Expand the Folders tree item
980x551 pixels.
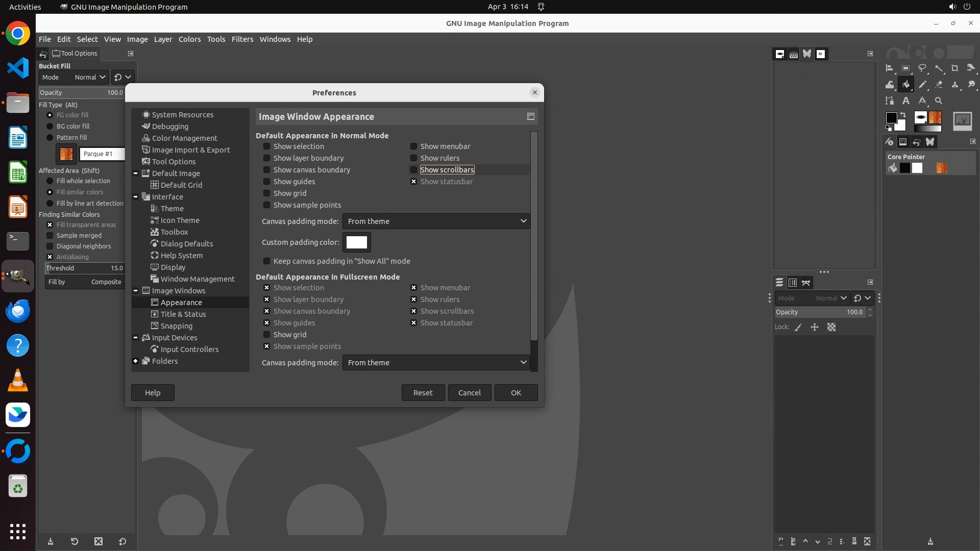[x=136, y=361]
